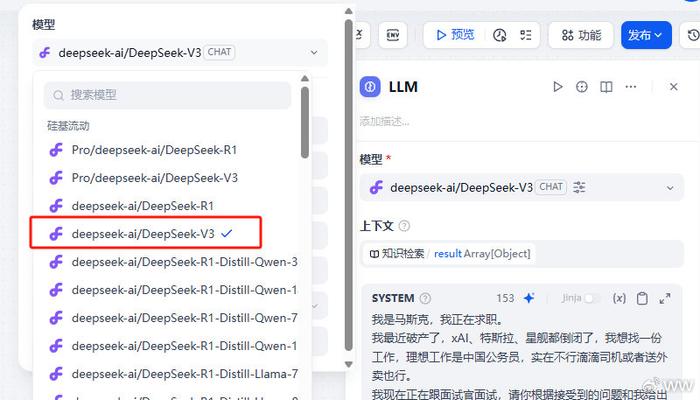Expand the 发布 publish dropdown
This screenshot has height=400, width=700.
646,35
